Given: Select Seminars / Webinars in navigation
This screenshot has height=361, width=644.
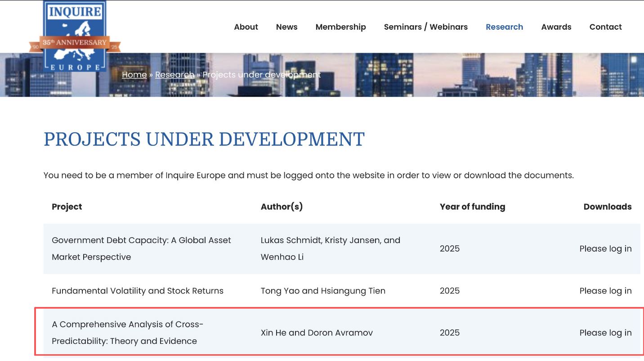Looking at the screenshot, I should coord(425,27).
